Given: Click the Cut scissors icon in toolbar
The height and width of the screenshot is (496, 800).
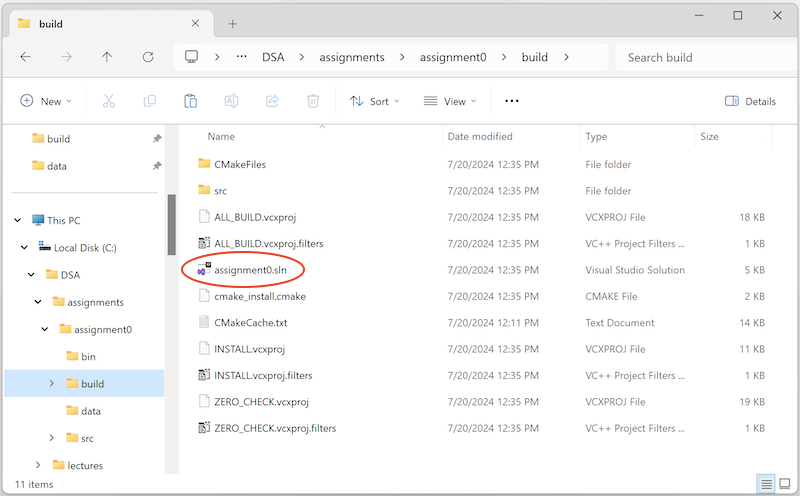Looking at the screenshot, I should (109, 101).
